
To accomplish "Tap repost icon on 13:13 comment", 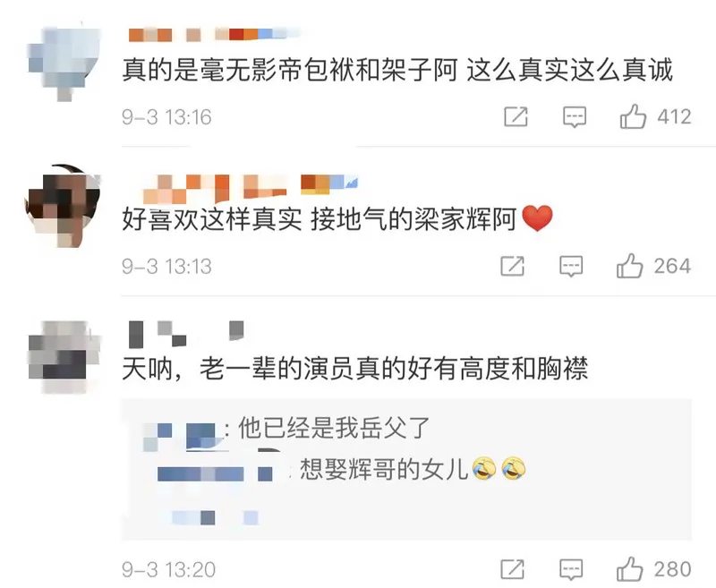I will point(512,266).
